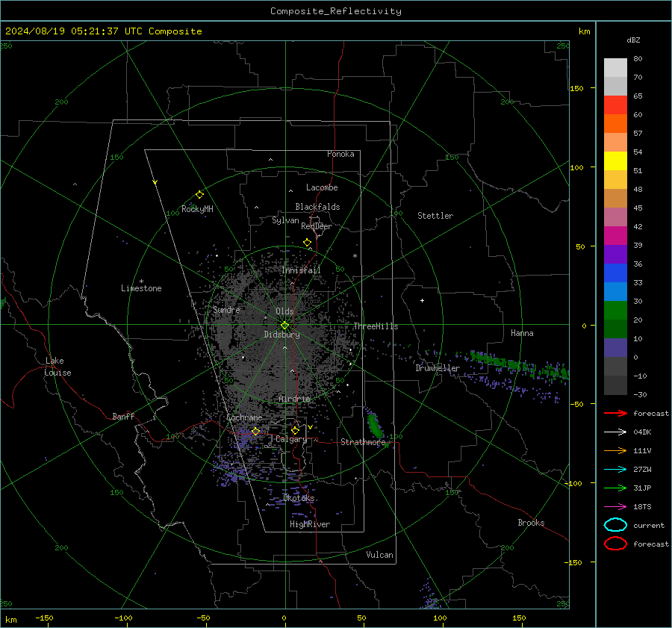Click the Calgary city label

tap(291, 439)
